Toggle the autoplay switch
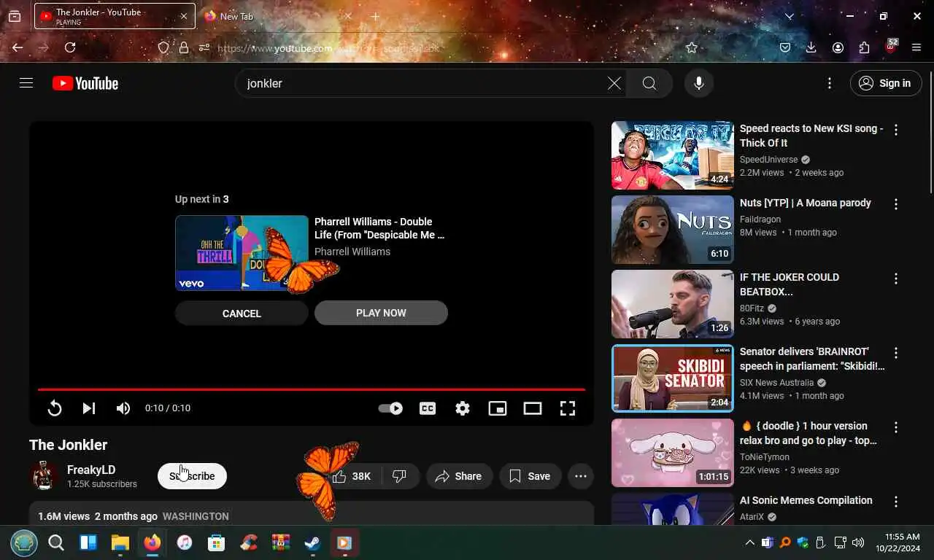Viewport: 934px width, 560px height. pyautogui.click(x=390, y=408)
